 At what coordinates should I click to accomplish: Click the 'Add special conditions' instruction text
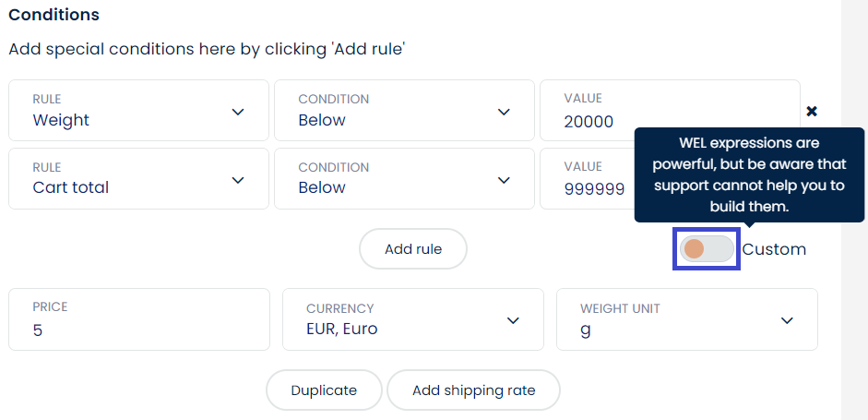[208, 49]
